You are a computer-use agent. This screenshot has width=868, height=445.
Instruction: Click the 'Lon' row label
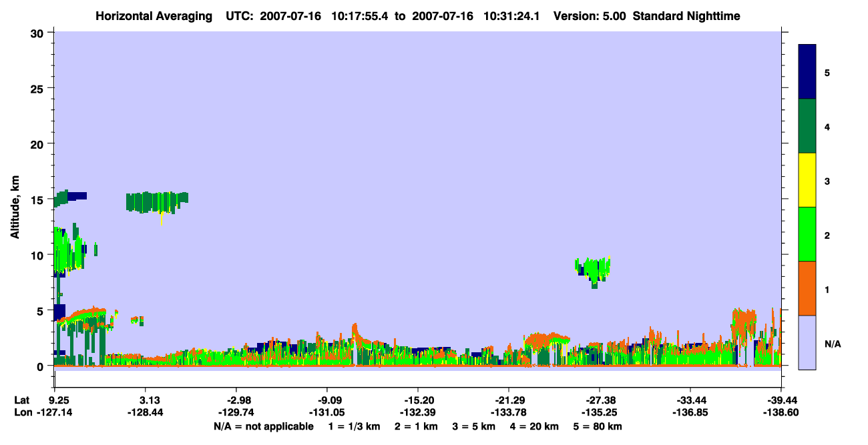click(x=23, y=413)
